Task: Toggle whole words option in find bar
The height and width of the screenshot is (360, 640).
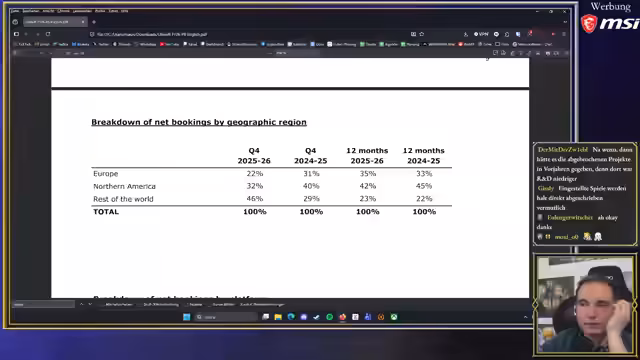Action: coord(223,304)
